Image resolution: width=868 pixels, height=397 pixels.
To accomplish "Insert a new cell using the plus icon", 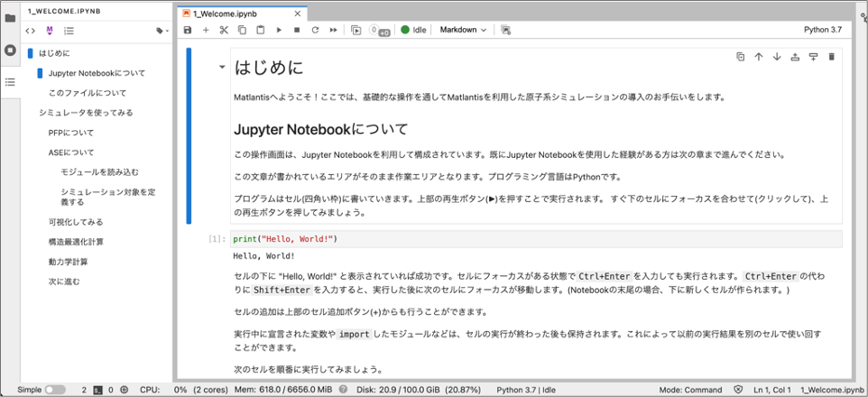I will [x=206, y=30].
